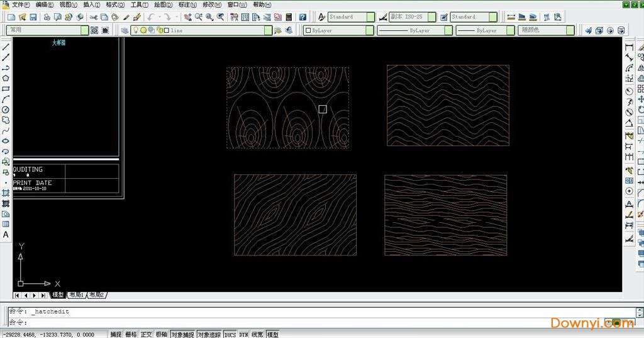Open the Layer Properties Manager icon
644x338 pixels.
(x=125, y=30)
